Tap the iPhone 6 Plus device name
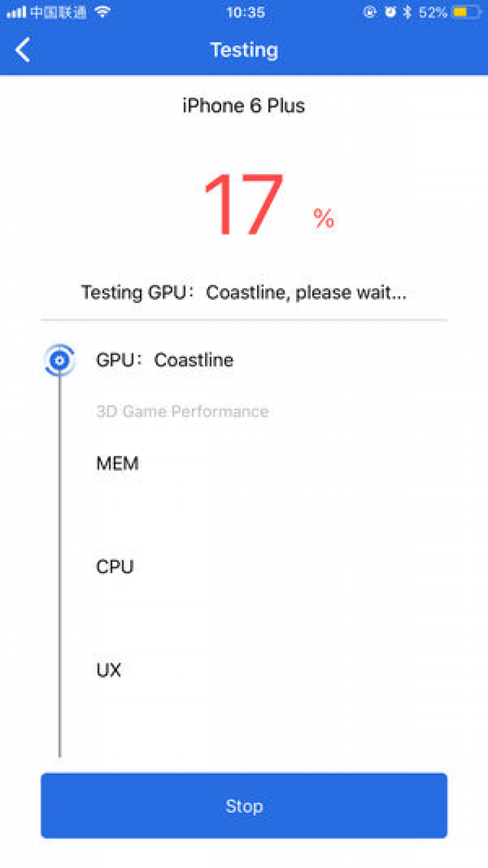The width and height of the screenshot is (488, 868). pos(244,106)
